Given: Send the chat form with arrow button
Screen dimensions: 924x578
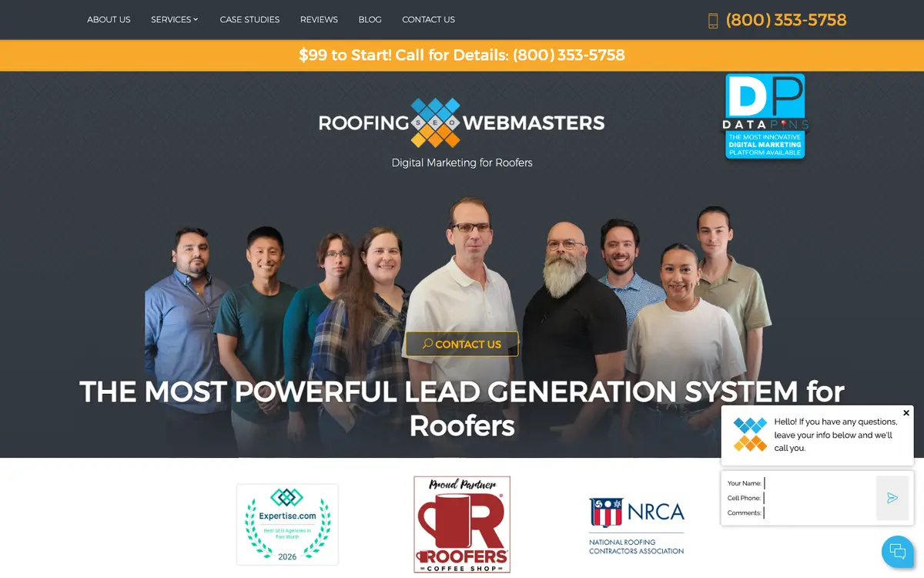Looking at the screenshot, I should (x=892, y=498).
